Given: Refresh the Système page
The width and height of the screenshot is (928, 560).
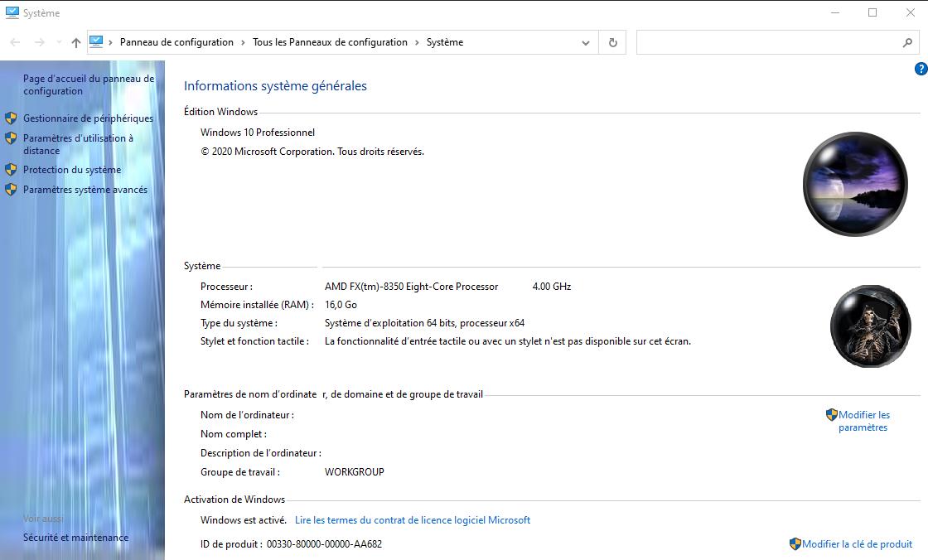Looking at the screenshot, I should point(612,42).
